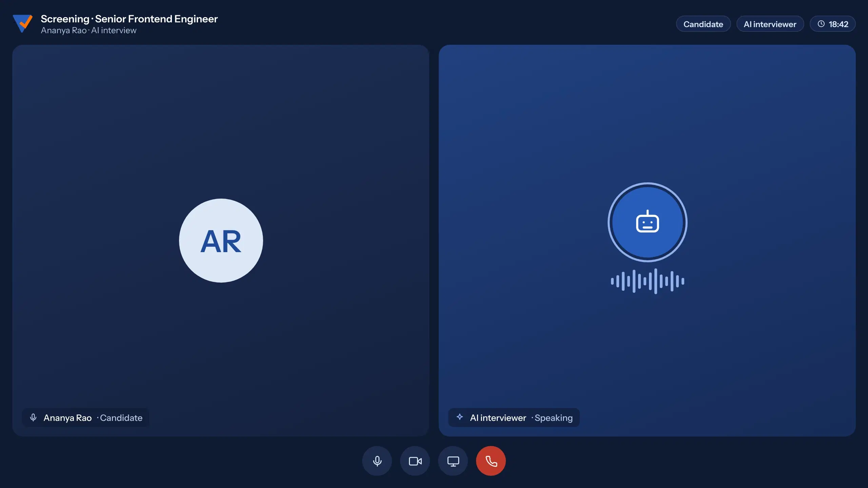Click the Ananya Rao name in the left tile
Viewport: 868px width, 488px height.
click(67, 418)
